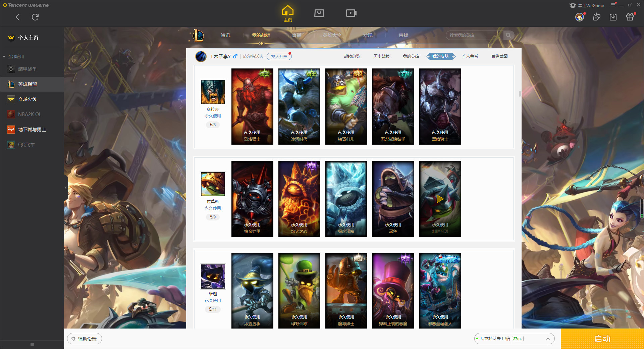Image resolution: width=644 pixels, height=349 pixels.
Task: Open the 我的战绩 tab
Action: tap(261, 35)
